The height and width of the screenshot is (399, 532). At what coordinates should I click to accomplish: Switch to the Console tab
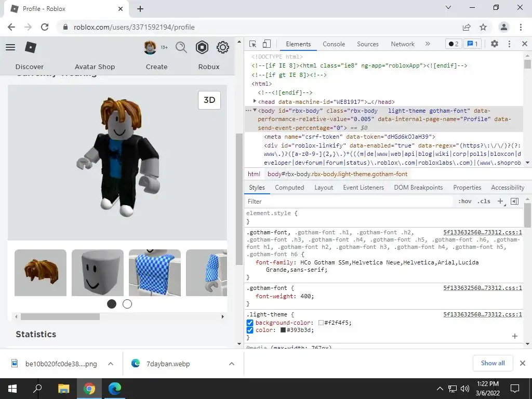[334, 44]
